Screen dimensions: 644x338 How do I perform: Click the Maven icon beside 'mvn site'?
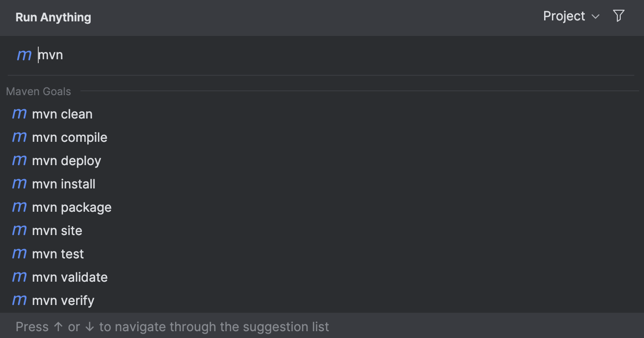click(x=19, y=230)
